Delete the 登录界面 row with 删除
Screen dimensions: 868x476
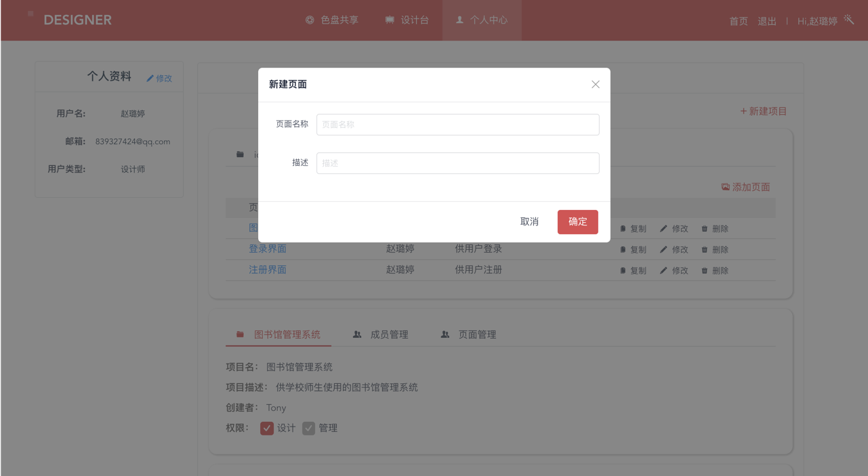click(x=715, y=250)
